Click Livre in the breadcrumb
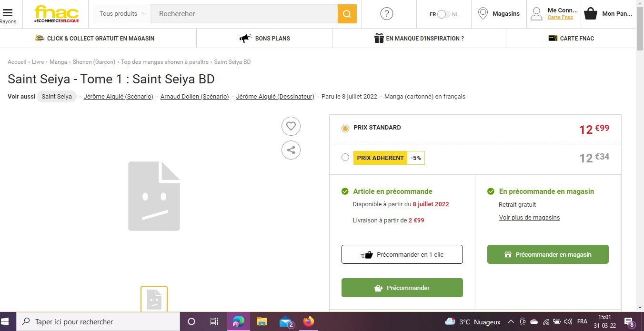 [x=38, y=62]
